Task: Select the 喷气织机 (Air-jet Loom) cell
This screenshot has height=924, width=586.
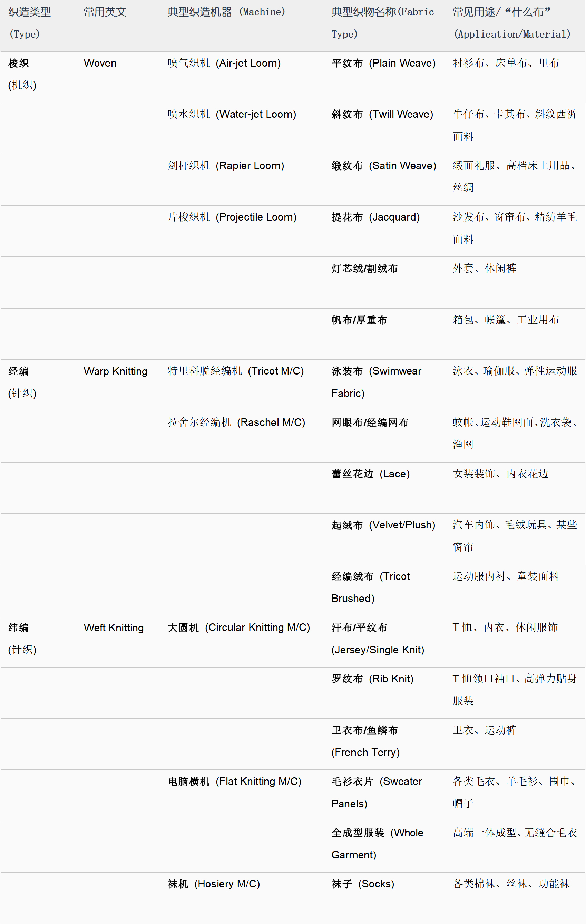Action: click(x=224, y=63)
